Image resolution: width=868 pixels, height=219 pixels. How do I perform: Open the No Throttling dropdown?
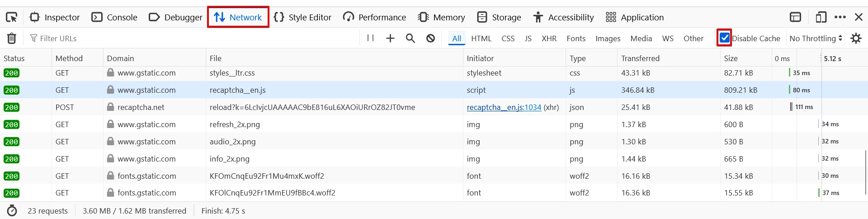coord(816,38)
